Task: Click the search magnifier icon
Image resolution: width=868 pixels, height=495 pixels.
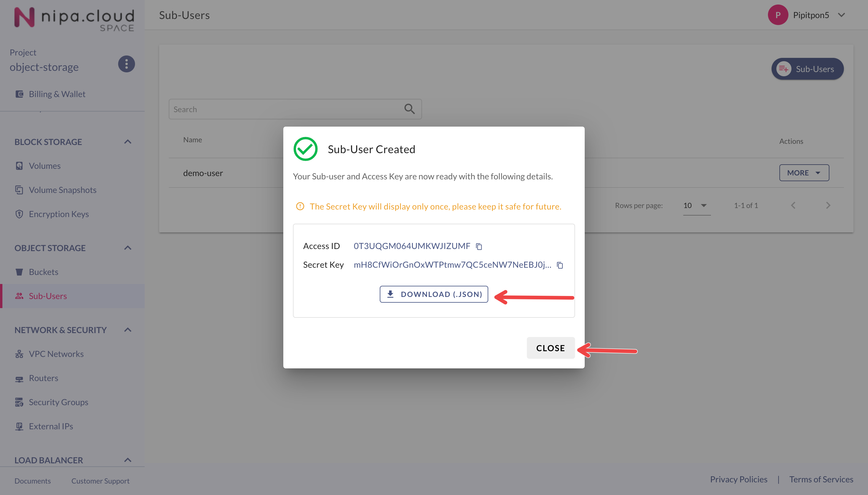Action: (409, 109)
